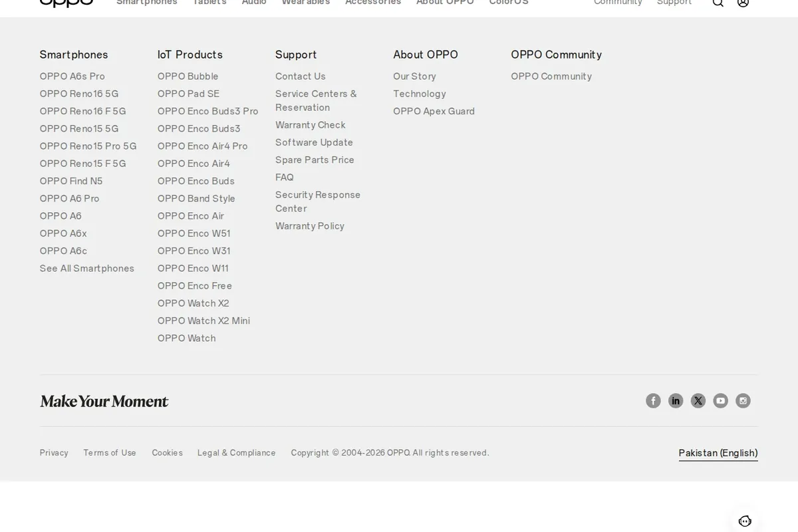Open the Contact Us link

301,76
